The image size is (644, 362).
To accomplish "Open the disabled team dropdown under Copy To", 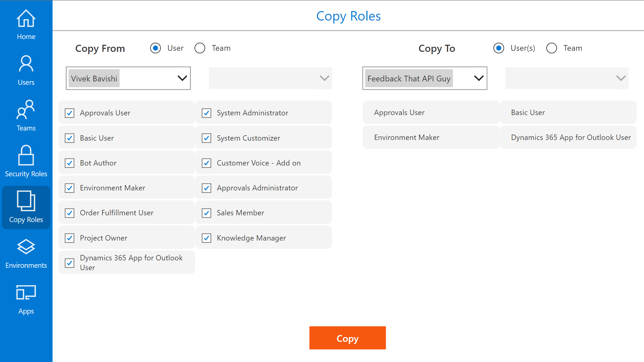I will tap(567, 78).
